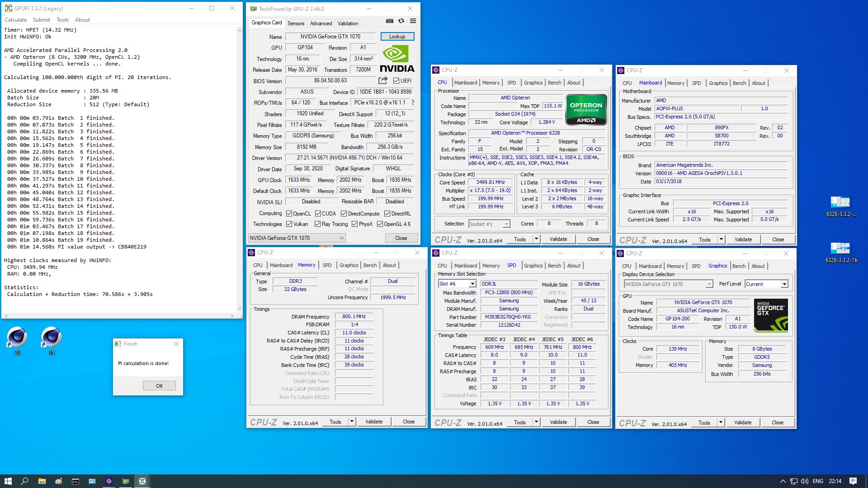Open Bench tab in CPU-Z CPU window
Screen dimensions: 868x488
(x=554, y=83)
